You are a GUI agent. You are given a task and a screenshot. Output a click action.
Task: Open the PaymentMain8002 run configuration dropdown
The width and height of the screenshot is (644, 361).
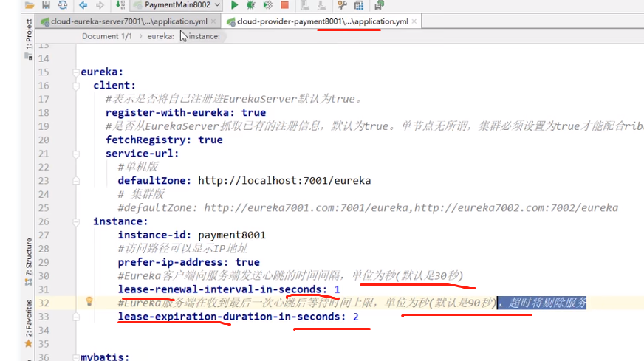click(x=177, y=5)
